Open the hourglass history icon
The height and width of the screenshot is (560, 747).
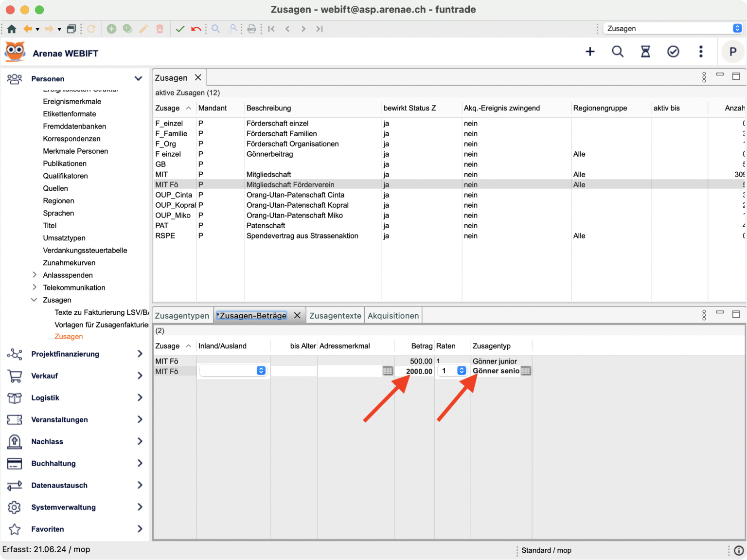point(645,52)
